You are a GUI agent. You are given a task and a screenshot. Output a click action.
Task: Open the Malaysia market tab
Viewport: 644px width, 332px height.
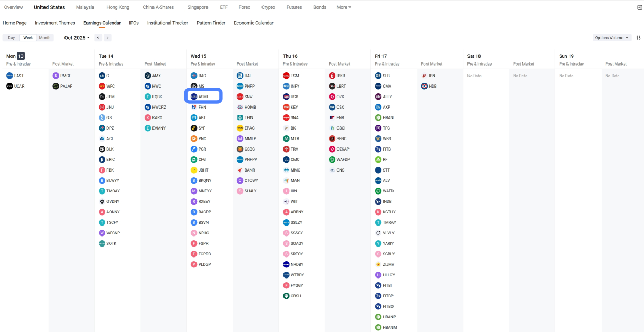pyautogui.click(x=85, y=7)
